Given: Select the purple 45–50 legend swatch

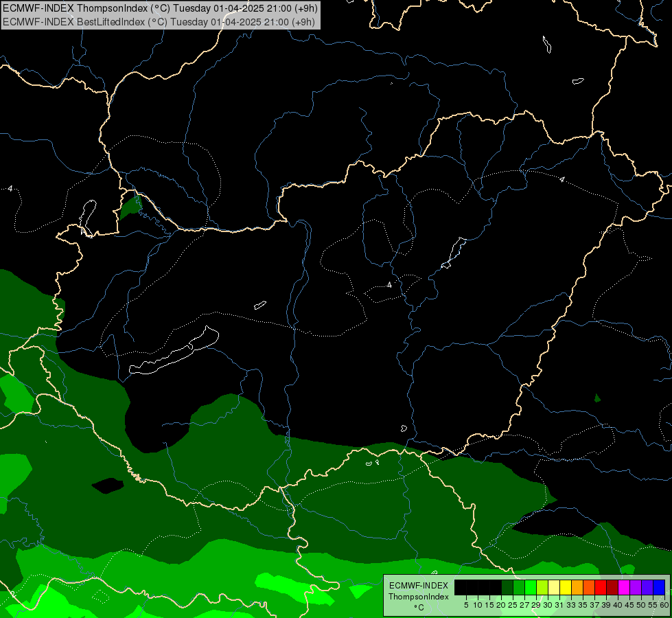Looking at the screenshot, I should tap(636, 587).
